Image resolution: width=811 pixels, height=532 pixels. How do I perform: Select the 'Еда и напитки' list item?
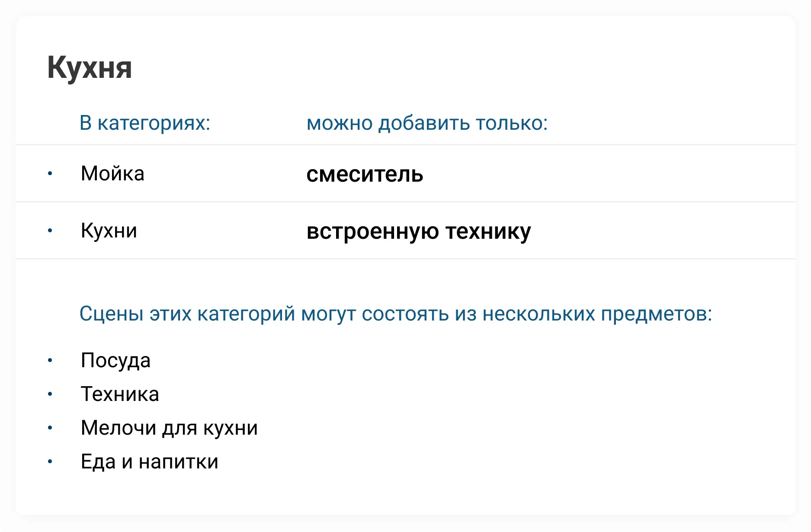click(x=149, y=461)
